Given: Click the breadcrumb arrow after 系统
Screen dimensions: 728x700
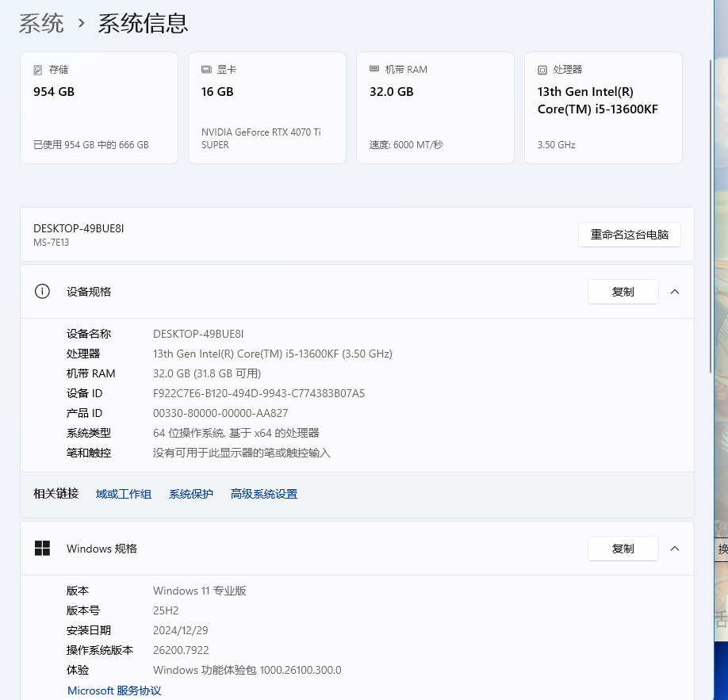Looking at the screenshot, I should tap(81, 24).
